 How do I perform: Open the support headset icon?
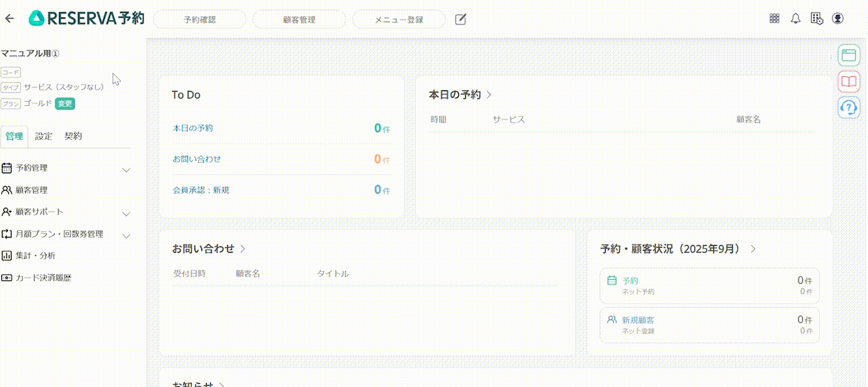point(848,107)
